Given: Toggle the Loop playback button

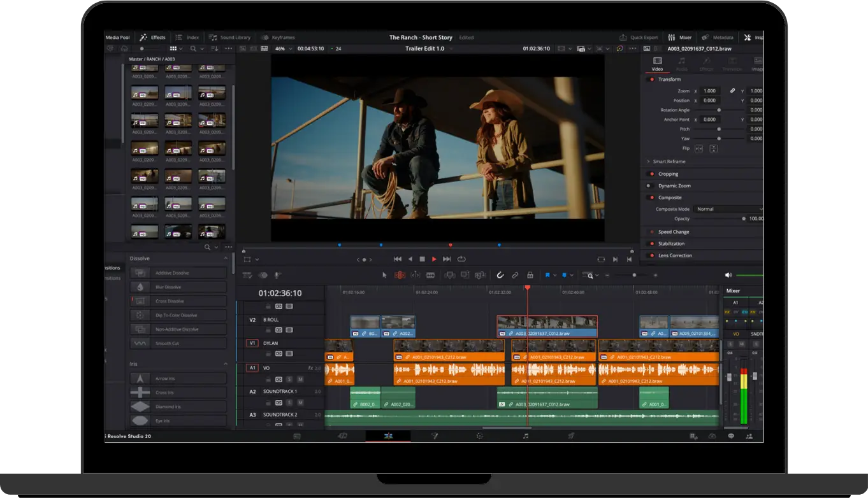Looking at the screenshot, I should click(461, 259).
